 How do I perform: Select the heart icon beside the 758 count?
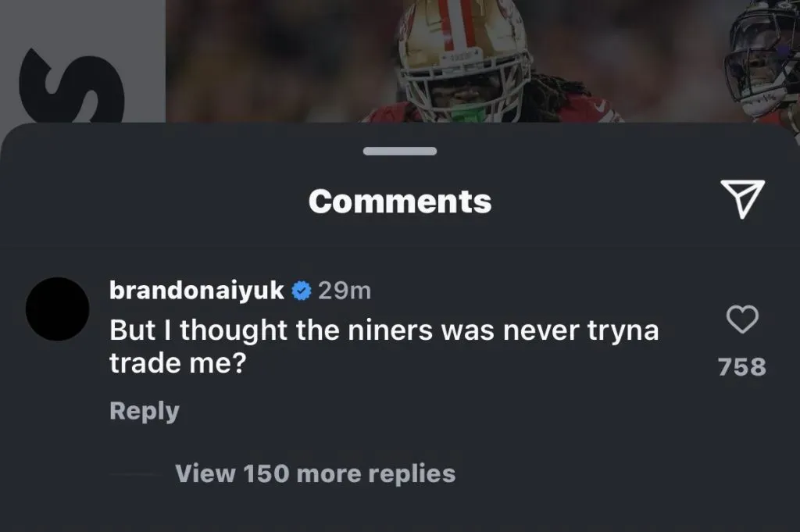click(x=741, y=319)
